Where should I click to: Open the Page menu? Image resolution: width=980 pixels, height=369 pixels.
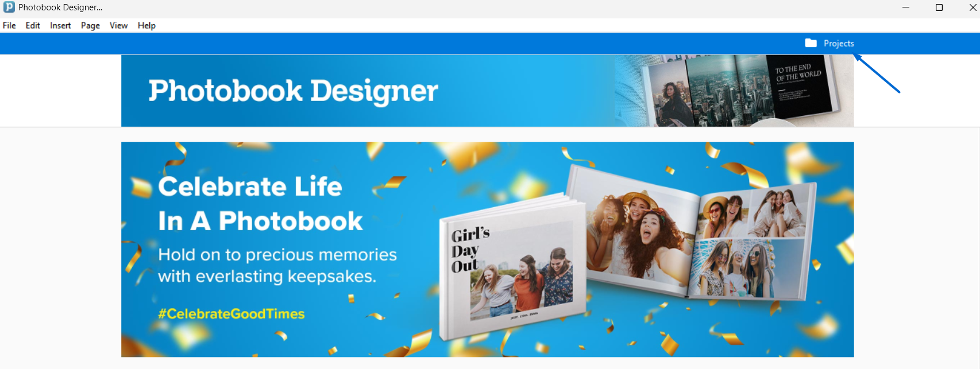tap(90, 25)
